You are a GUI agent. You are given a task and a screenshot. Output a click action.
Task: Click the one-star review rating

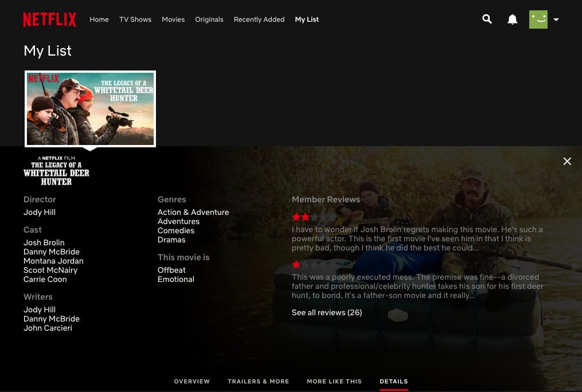click(314, 264)
